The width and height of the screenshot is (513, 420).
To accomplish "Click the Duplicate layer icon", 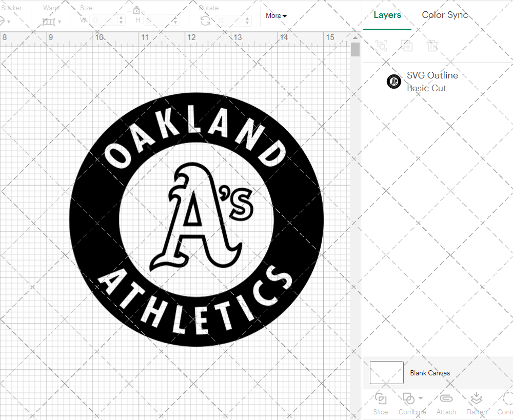I will 407,46.
